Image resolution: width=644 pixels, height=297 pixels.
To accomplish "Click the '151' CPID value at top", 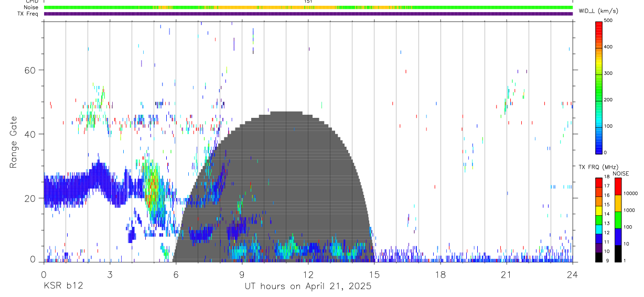I will pyautogui.click(x=308, y=2).
